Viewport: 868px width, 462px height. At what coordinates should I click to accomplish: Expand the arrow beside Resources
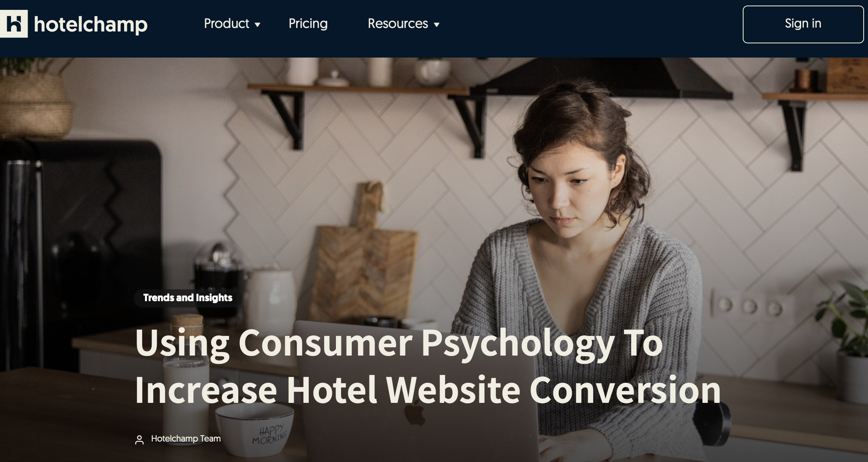tap(436, 25)
